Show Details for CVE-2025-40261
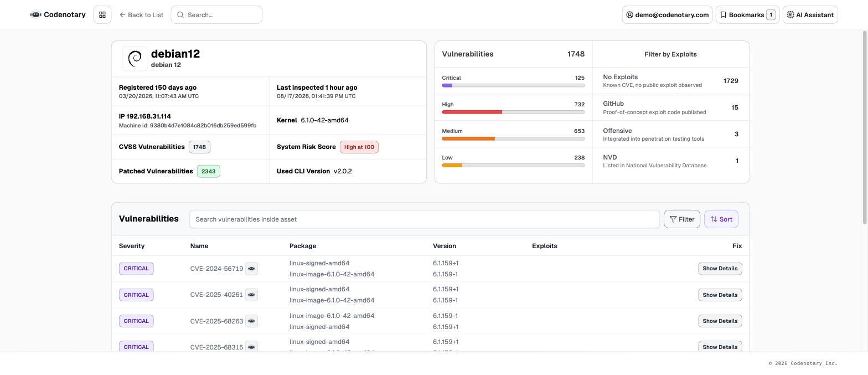 (720, 295)
